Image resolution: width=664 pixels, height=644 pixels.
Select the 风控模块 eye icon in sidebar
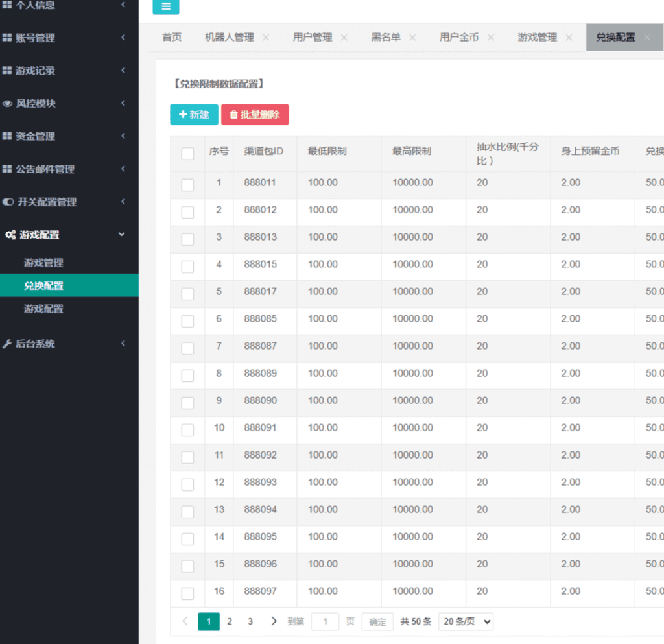9,104
